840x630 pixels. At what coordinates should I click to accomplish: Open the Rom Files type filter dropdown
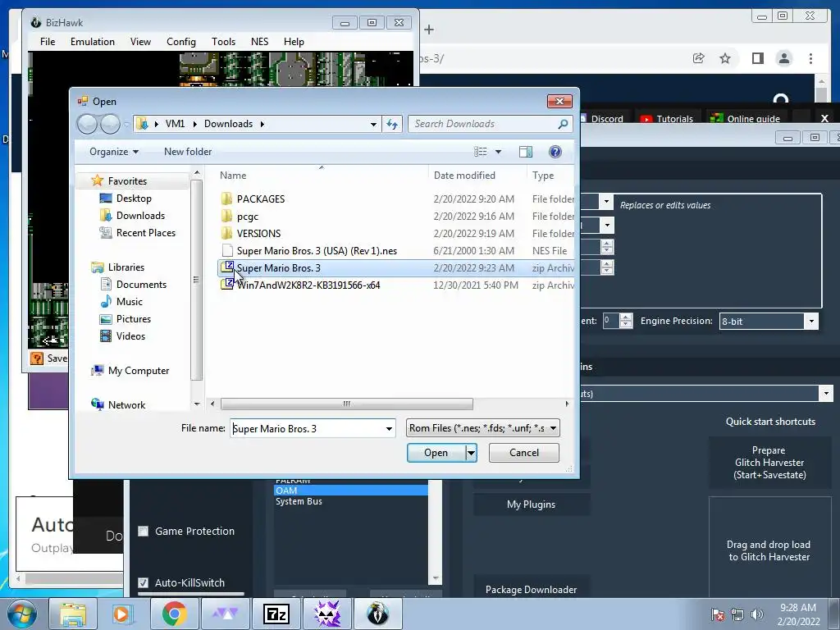pyautogui.click(x=553, y=428)
